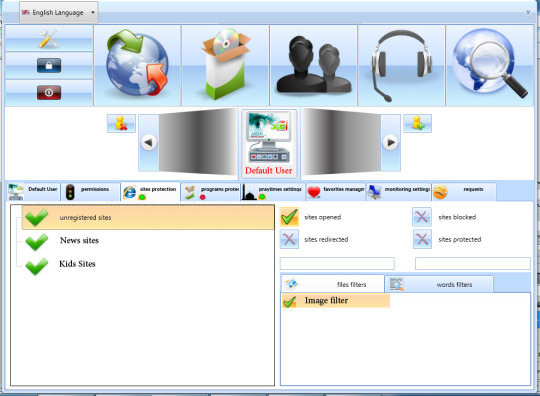Viewport: 540px width, 396px height.
Task: Open the tools wrench and screwdriver button
Action: click(x=49, y=38)
